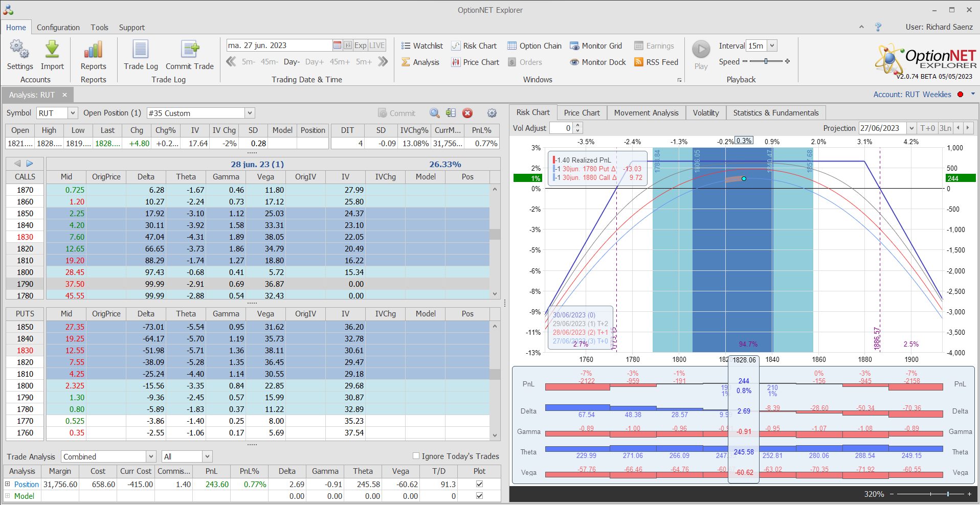The height and width of the screenshot is (505, 980).
Task: Click the Day+ time step button
Action: (314, 62)
